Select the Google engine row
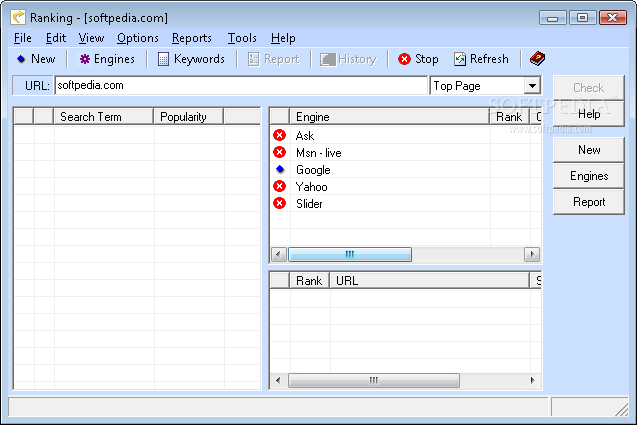This screenshot has height=425, width=637. coord(405,169)
